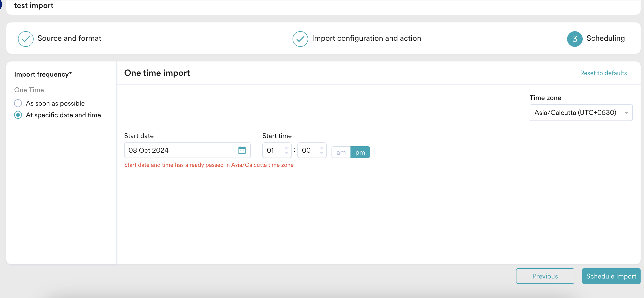This screenshot has height=298, width=644.
Task: Select the As soon as possible option
Action: coord(18,103)
